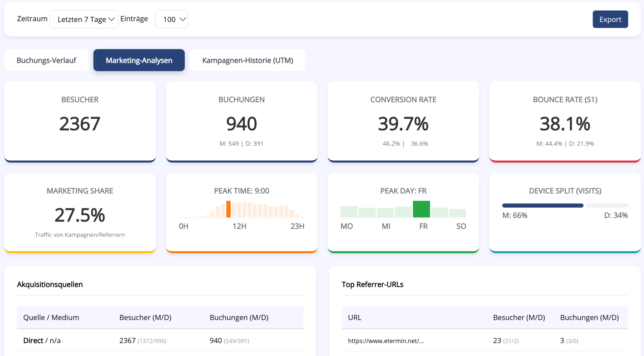The height and width of the screenshot is (356, 644).
Task: Click the Besucher (M/D) header in Top Referrer-URLs
Action: 519,317
